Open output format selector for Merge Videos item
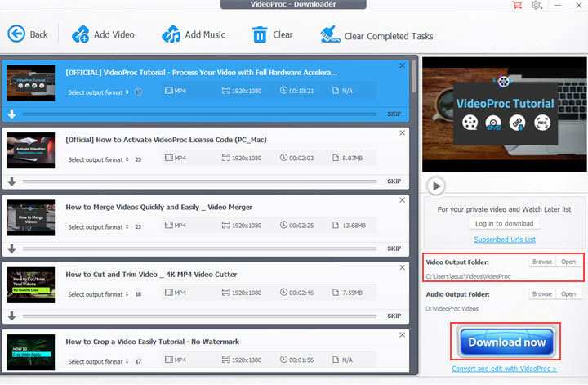 (98, 227)
